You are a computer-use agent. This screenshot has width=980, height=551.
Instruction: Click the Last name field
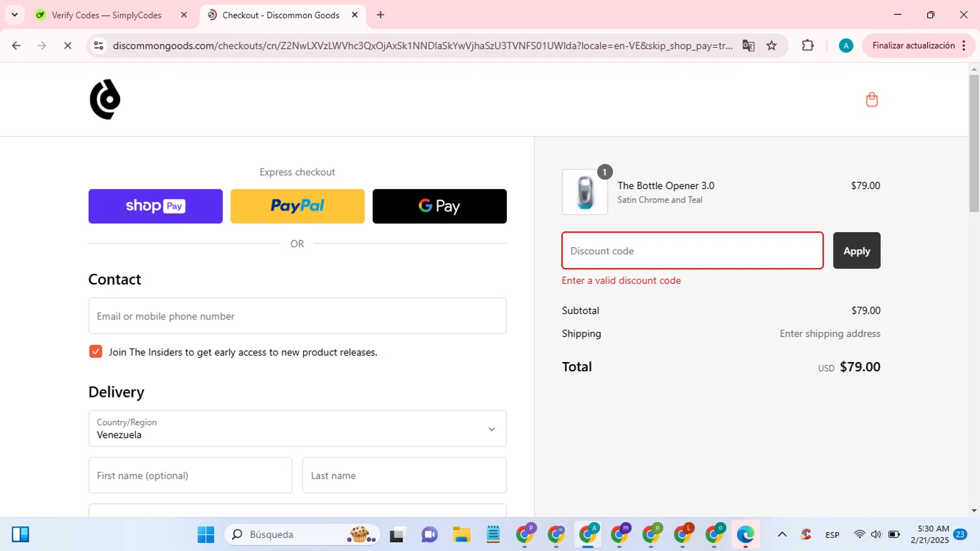(x=404, y=475)
